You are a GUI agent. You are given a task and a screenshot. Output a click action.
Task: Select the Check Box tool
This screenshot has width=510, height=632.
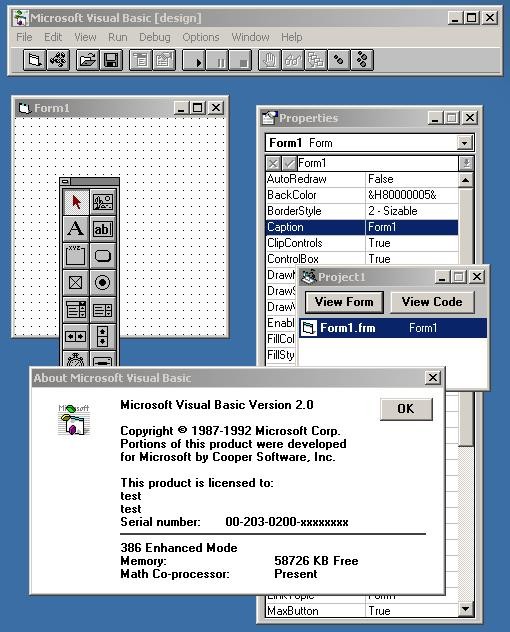click(76, 283)
